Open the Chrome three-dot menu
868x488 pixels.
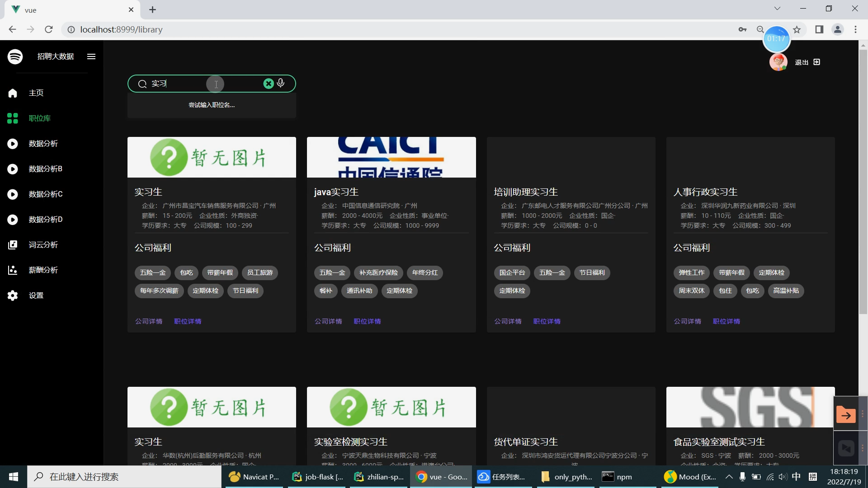856,29
